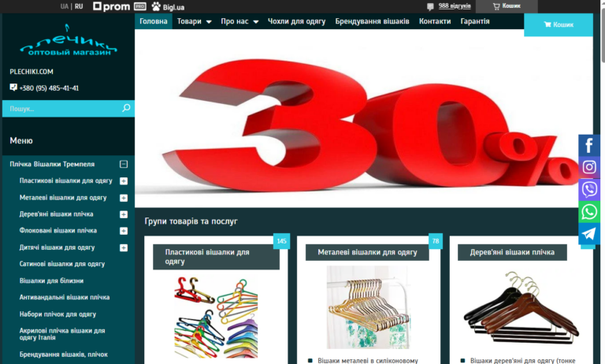The width and height of the screenshot is (605, 364).
Task: Collapse the Плічка Вішалки Тремпеля section
Action: pos(124,164)
